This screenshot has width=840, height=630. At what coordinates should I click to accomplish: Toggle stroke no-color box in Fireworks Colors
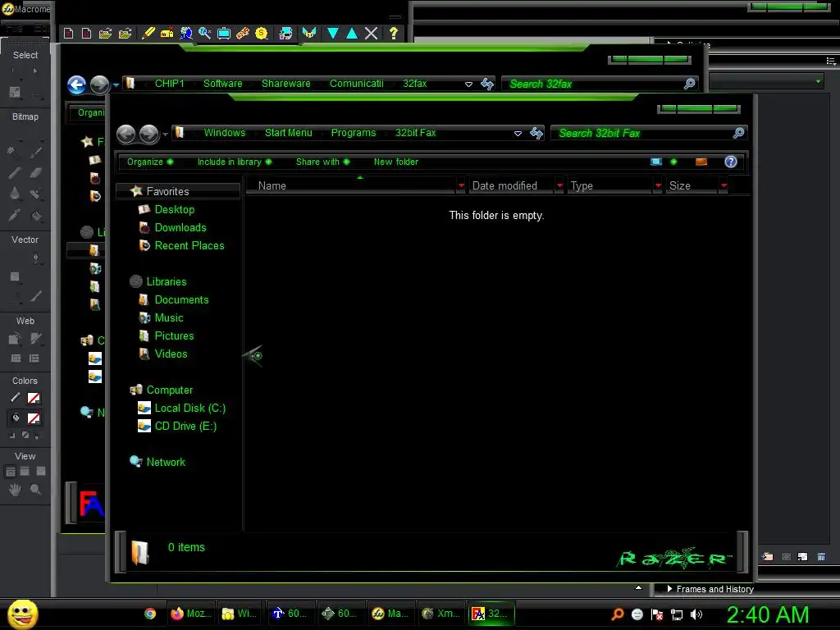(x=34, y=398)
